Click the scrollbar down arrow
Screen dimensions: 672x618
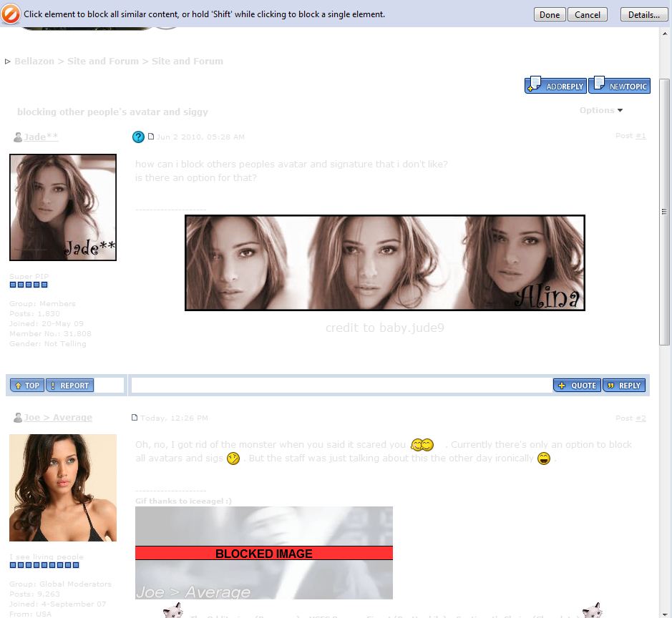[665, 613]
